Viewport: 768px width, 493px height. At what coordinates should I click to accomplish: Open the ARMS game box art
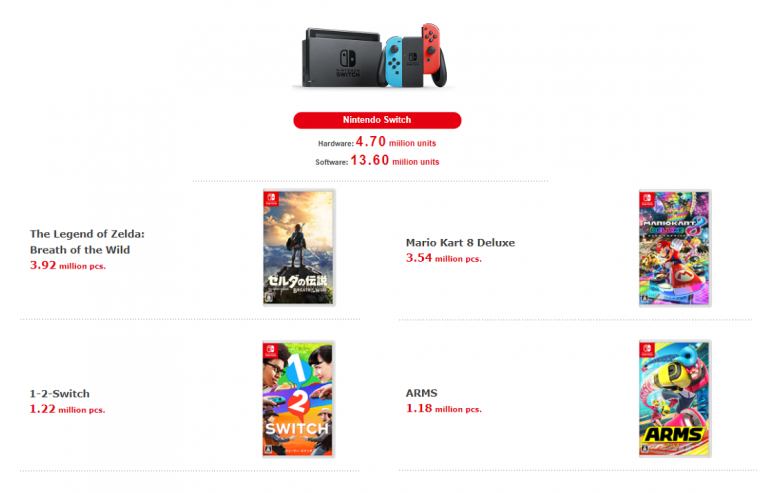[x=675, y=399]
